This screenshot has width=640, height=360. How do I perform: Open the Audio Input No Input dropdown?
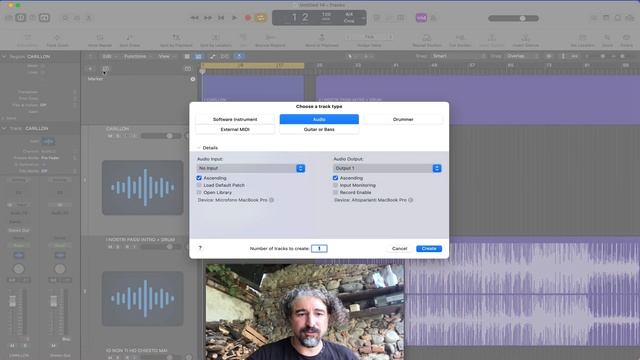pyautogui.click(x=251, y=168)
